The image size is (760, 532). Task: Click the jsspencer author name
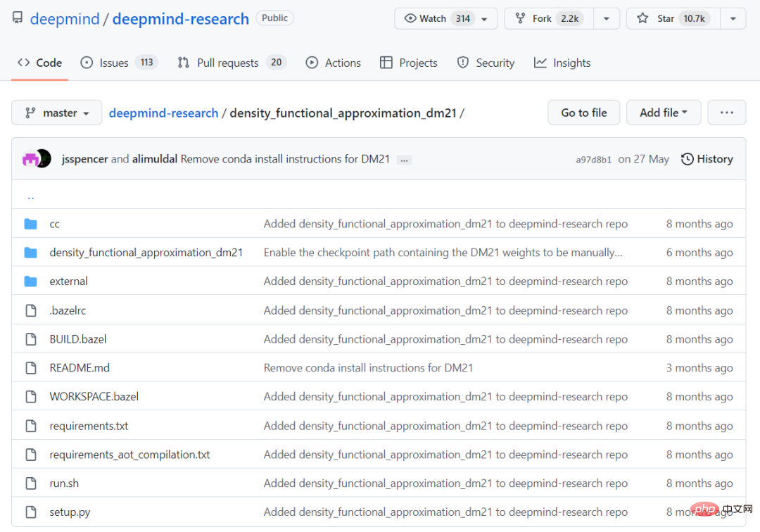[85, 159]
